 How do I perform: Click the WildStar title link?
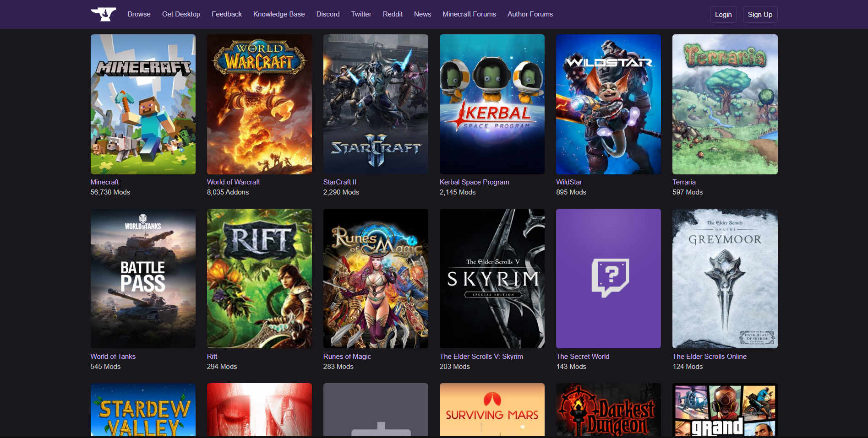coord(569,182)
